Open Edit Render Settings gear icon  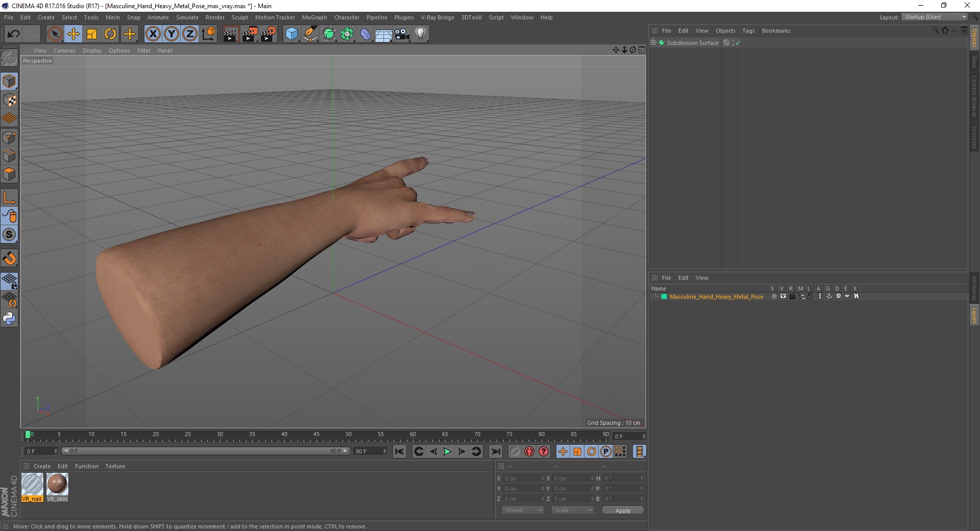point(268,34)
